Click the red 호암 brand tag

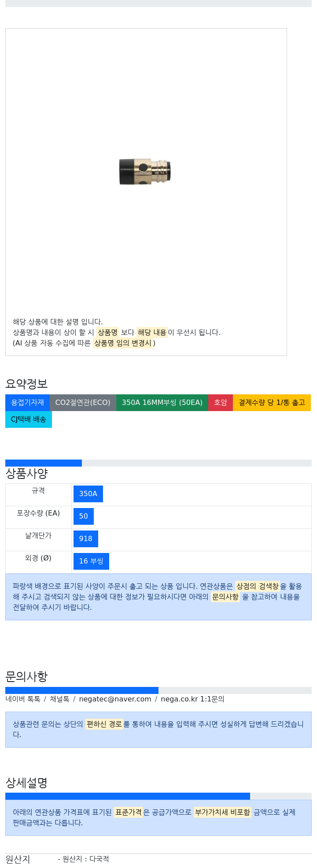click(x=221, y=403)
